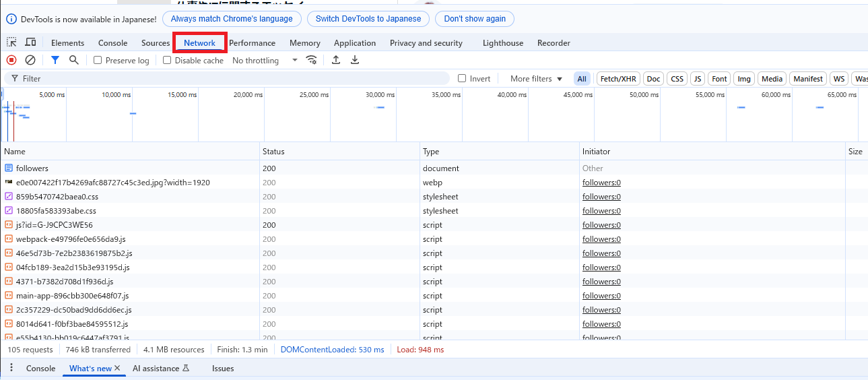Screen dimensions: 868x380
Task: Click the import HAR upload icon
Action: click(x=336, y=60)
